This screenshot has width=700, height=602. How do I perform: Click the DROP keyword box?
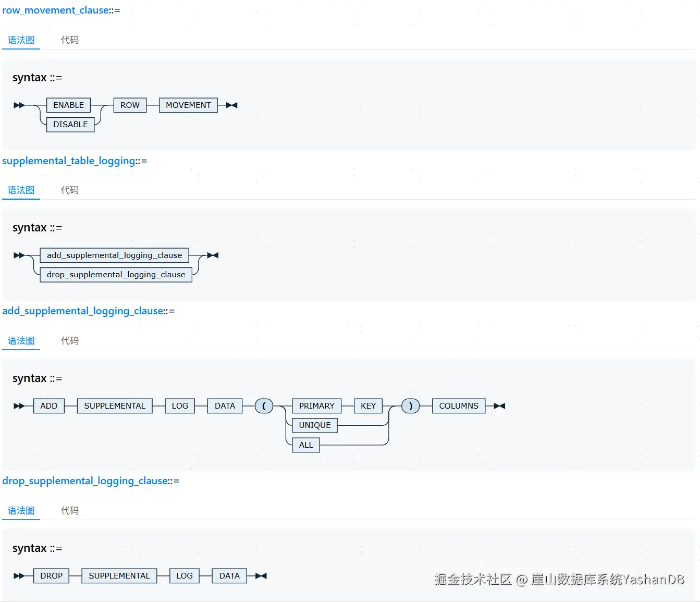pyautogui.click(x=51, y=576)
